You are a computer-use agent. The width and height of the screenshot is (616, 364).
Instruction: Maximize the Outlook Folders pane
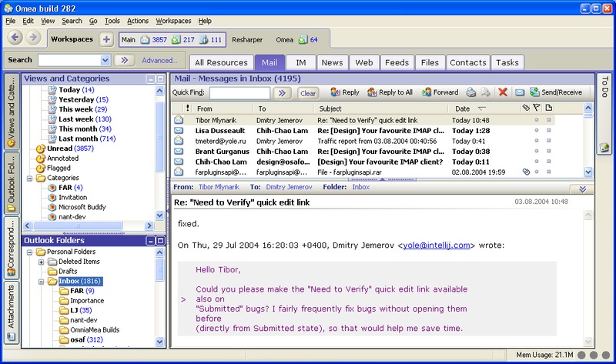[x=160, y=241]
